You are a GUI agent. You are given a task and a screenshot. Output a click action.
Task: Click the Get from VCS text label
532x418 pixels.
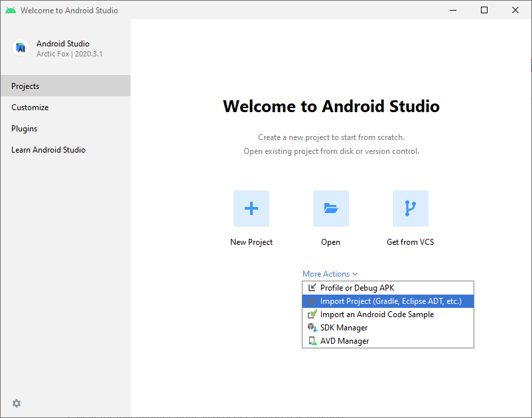coord(411,242)
